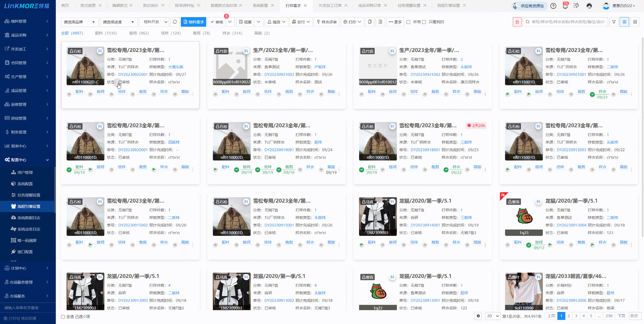Enable the 只看我的 checkbox
The height and width of the screenshot is (324, 644).
(424, 22)
